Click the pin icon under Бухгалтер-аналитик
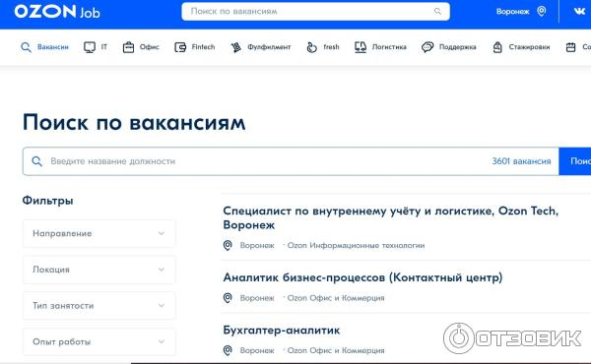This screenshot has height=364, width=591. point(228,350)
